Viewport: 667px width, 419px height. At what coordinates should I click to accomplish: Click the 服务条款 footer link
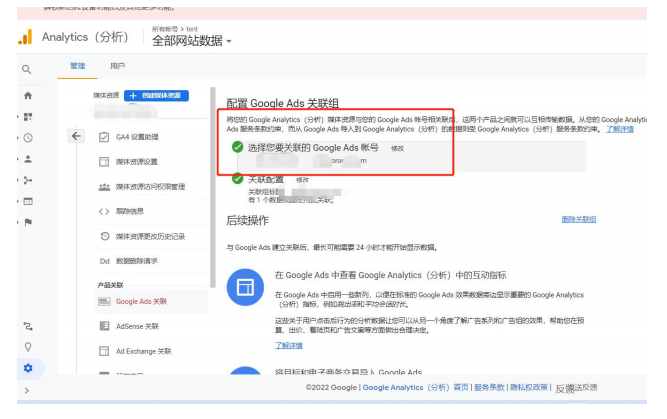pyautogui.click(x=489, y=388)
